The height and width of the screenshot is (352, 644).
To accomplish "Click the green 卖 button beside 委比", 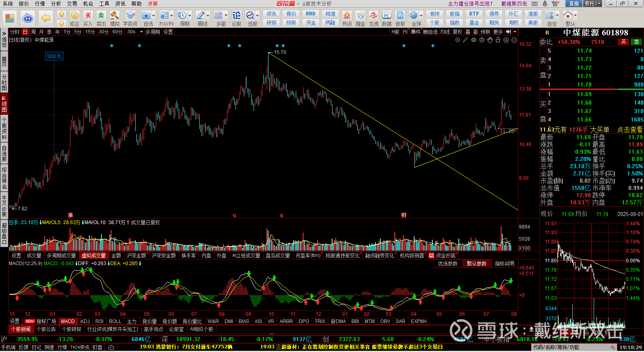I will pyautogui.click(x=637, y=42).
